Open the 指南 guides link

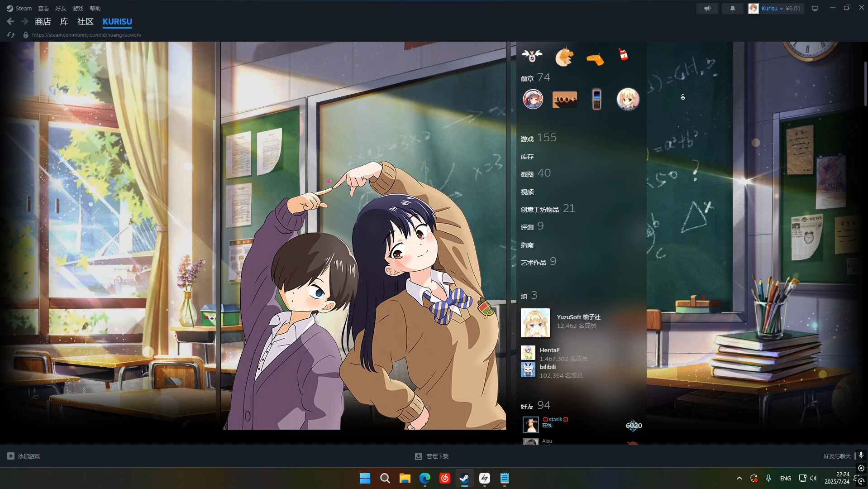tap(527, 245)
